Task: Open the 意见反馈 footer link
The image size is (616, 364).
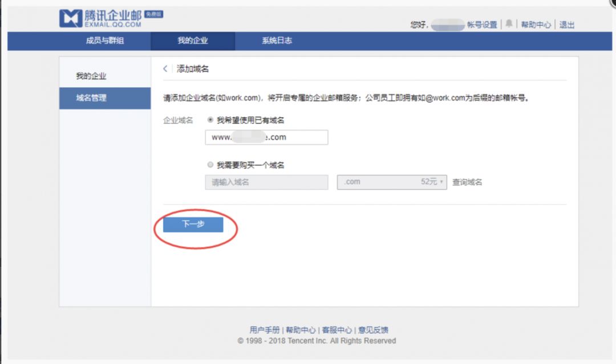Action: (374, 329)
